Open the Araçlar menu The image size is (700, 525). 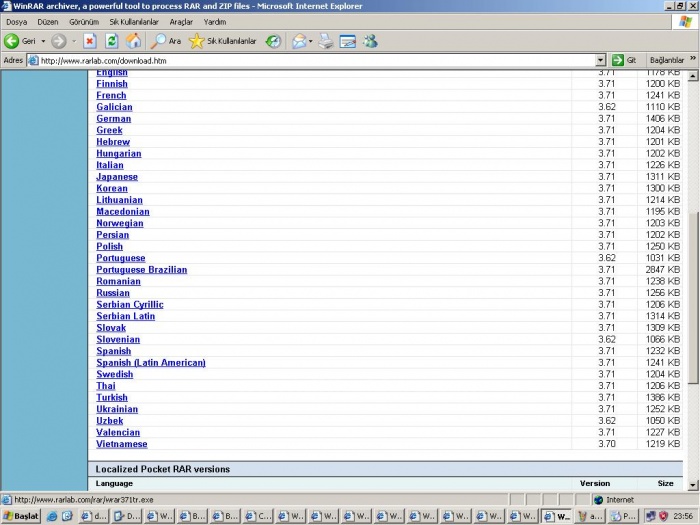(181, 21)
